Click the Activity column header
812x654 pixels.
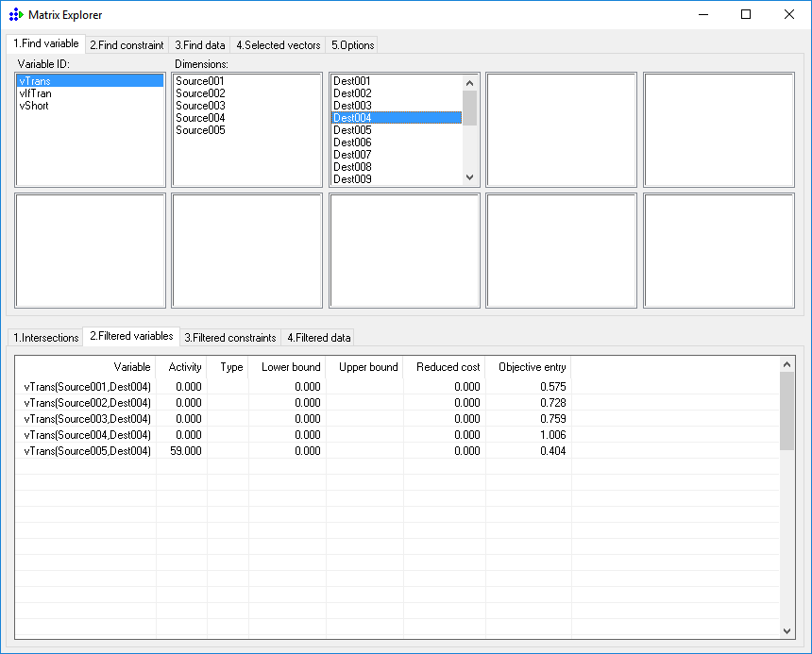click(x=184, y=367)
